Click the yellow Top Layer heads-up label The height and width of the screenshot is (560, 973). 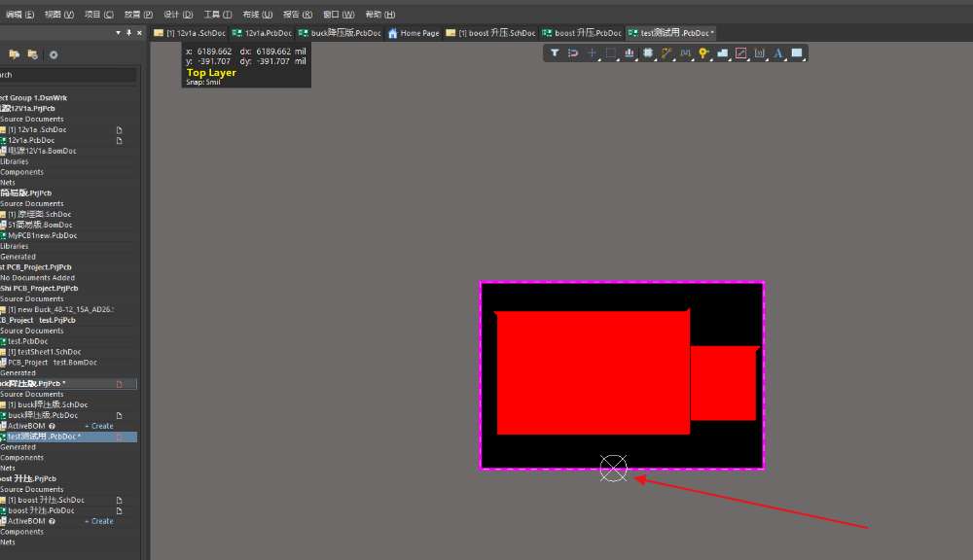pyautogui.click(x=211, y=73)
